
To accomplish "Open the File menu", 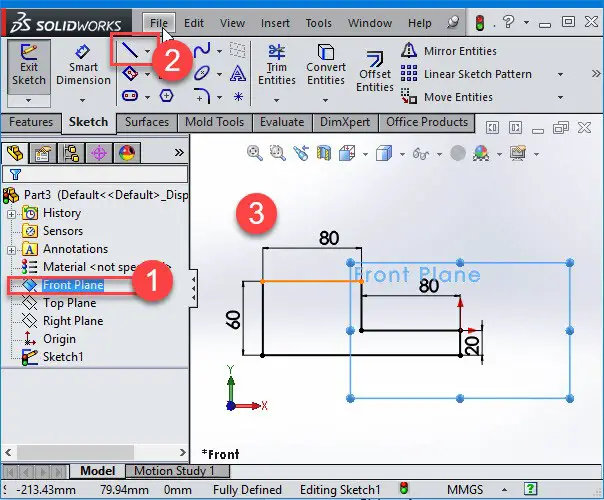I will pyautogui.click(x=159, y=23).
